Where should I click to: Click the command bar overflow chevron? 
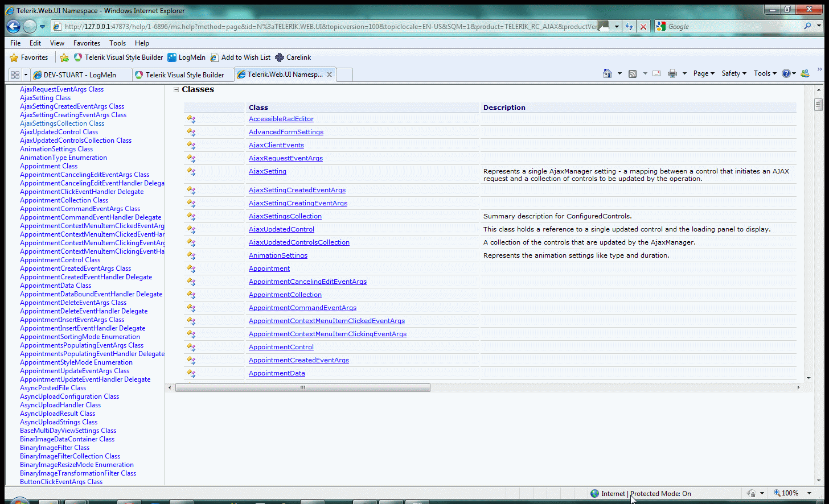(820, 69)
